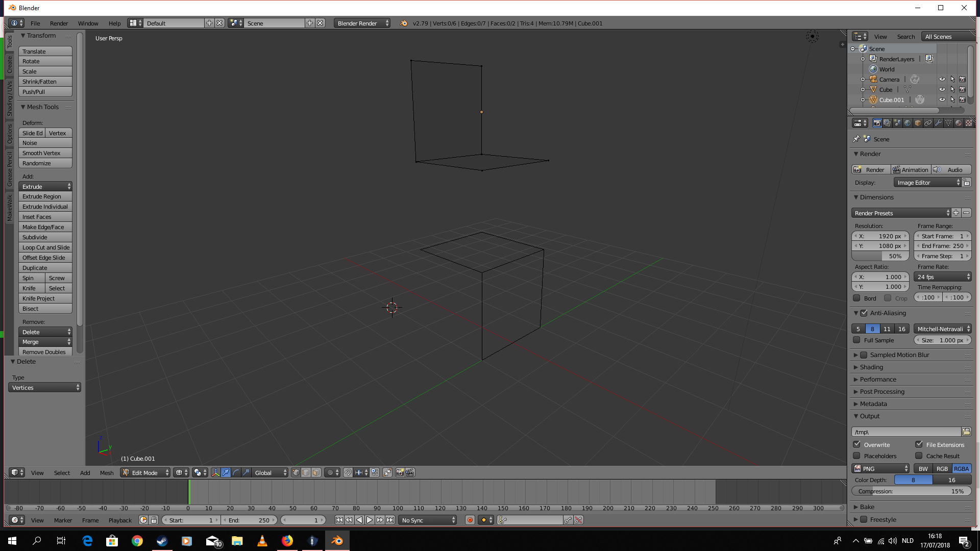Open the Playback menu in timeline

click(x=120, y=520)
